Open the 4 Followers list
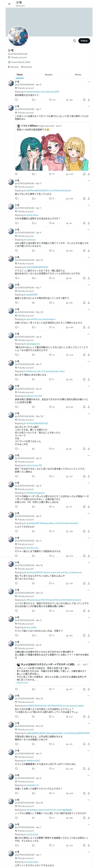Screen dimensions: 98x868 coord(27,67)
